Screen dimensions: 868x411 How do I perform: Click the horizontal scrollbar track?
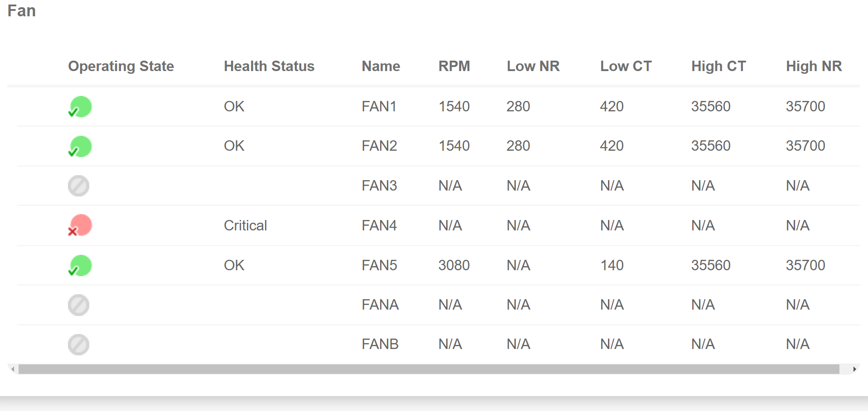pos(429,369)
